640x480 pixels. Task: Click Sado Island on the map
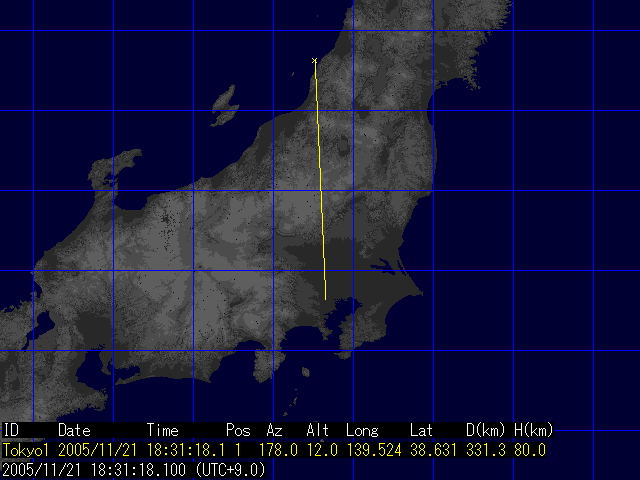tap(225, 103)
